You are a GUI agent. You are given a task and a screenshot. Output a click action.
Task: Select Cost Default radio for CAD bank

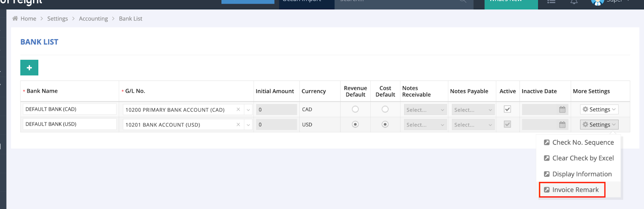point(385,109)
